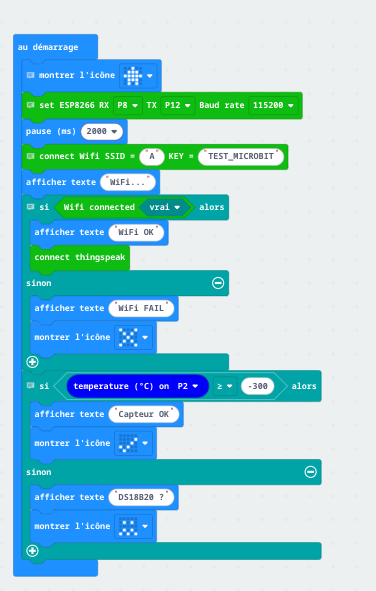
Task: Open the TX pin P12 dropdown
Action: coord(177,105)
